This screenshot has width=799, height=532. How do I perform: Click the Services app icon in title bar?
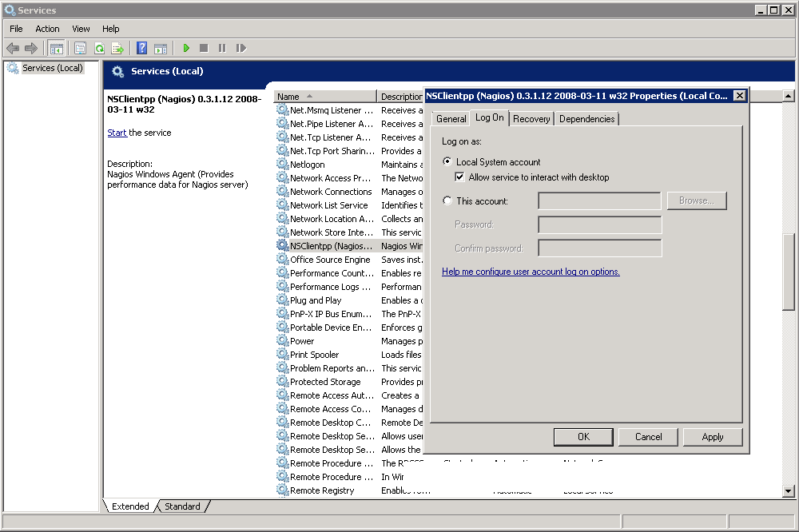pyautogui.click(x=10, y=10)
